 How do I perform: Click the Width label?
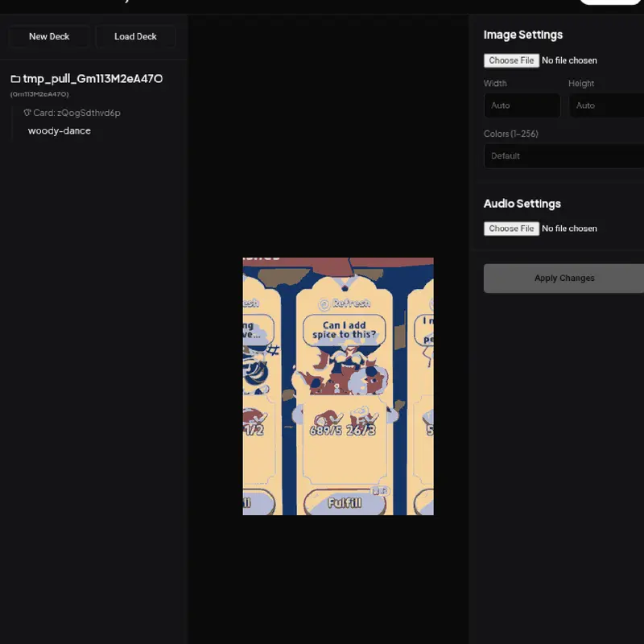click(x=495, y=84)
